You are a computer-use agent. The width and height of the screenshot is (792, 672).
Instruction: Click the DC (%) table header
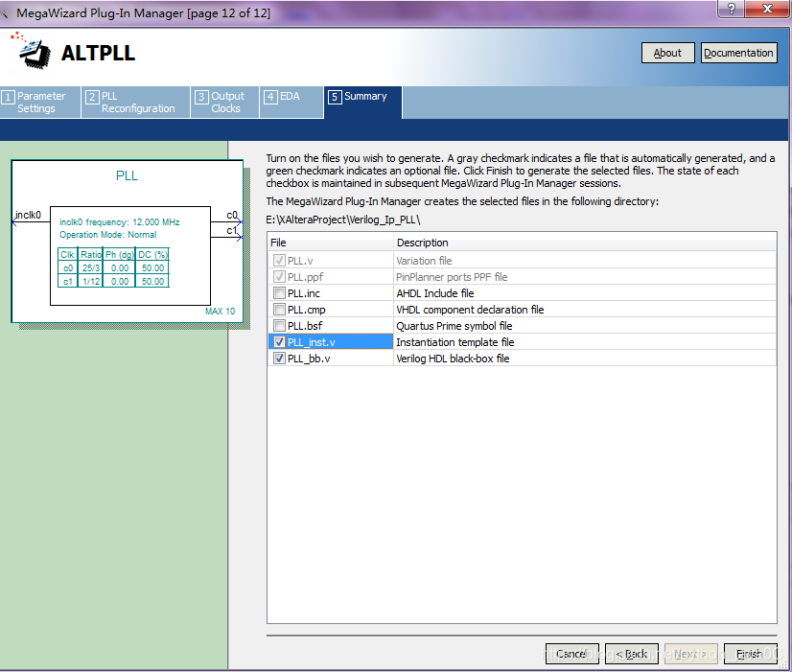pyautogui.click(x=152, y=254)
